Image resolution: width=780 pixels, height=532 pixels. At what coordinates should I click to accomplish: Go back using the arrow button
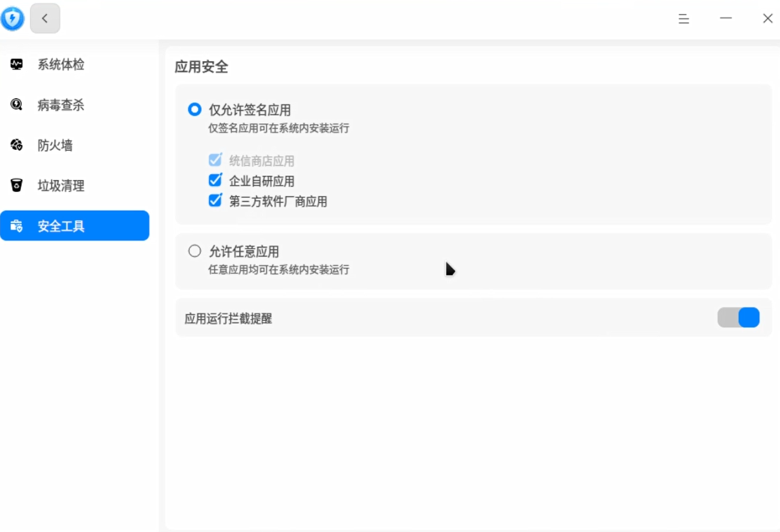coord(45,19)
